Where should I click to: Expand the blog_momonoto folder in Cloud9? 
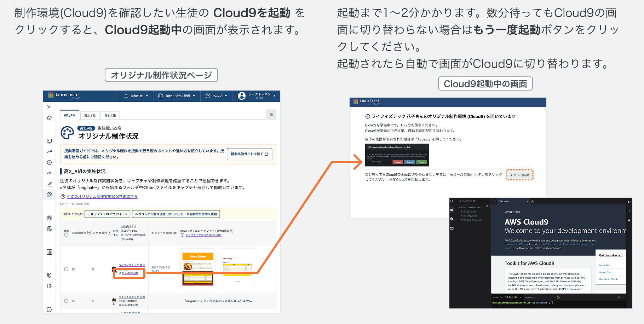[x=462, y=220]
